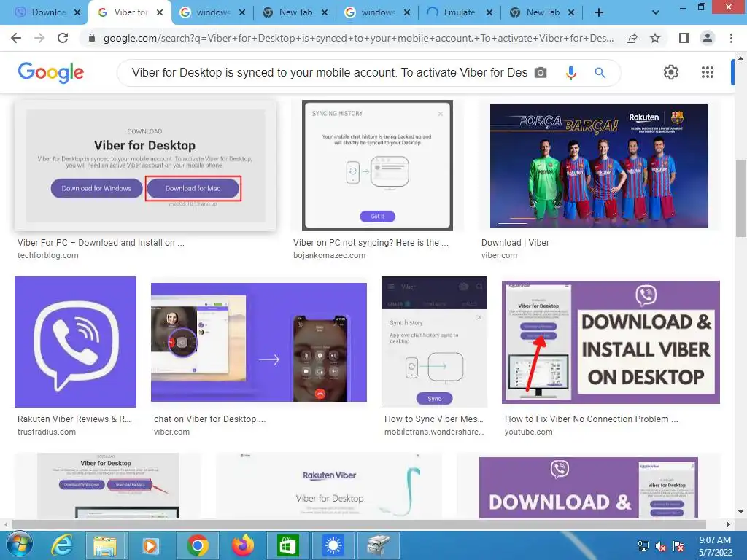This screenshot has height=560, width=747.
Task: Open 'Download | Viber' result link
Action: (x=516, y=242)
